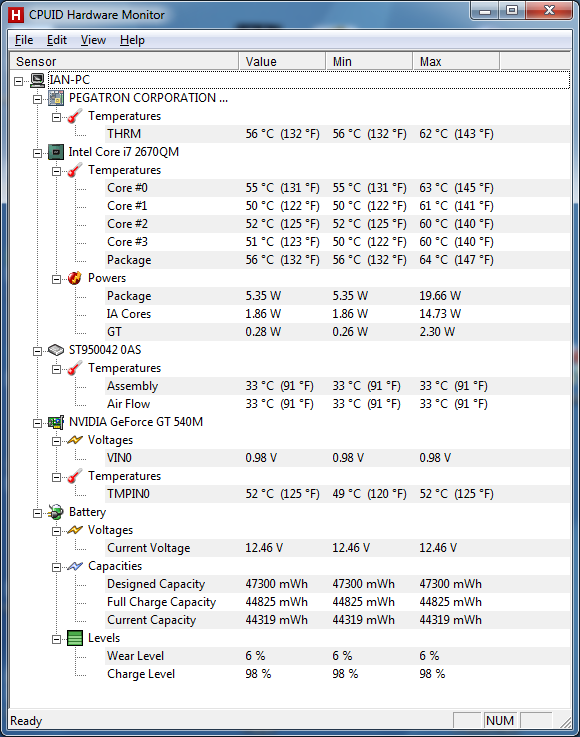Collapse the IAN-PC root node
Image resolution: width=580 pixels, height=737 pixels.
click(x=18, y=81)
